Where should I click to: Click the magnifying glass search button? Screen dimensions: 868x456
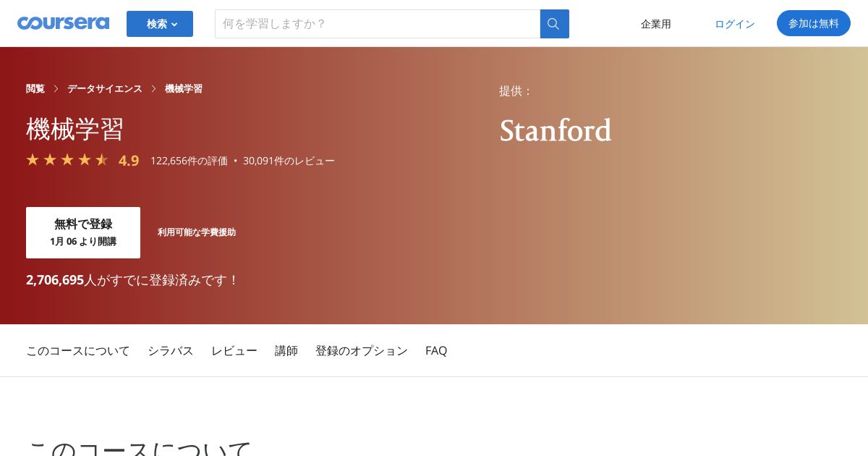[555, 24]
